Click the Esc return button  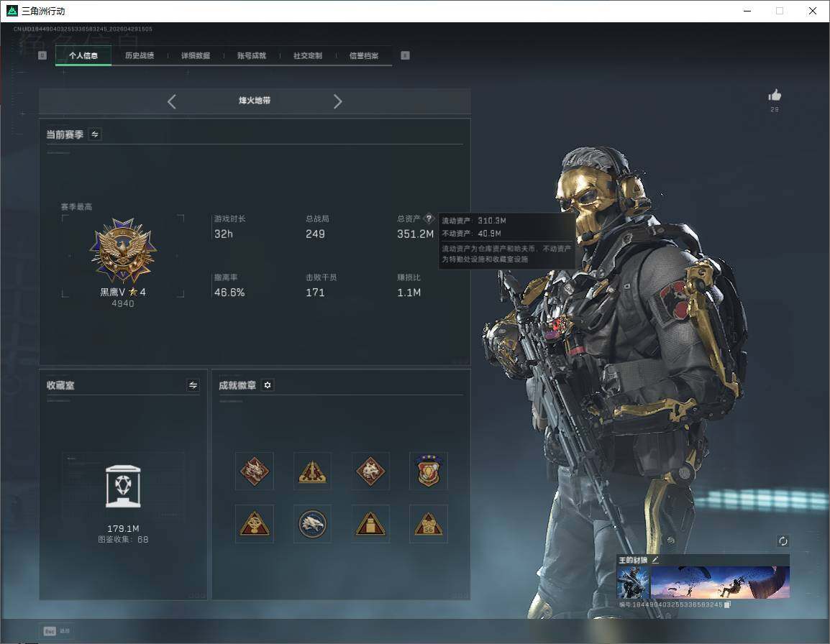57,631
